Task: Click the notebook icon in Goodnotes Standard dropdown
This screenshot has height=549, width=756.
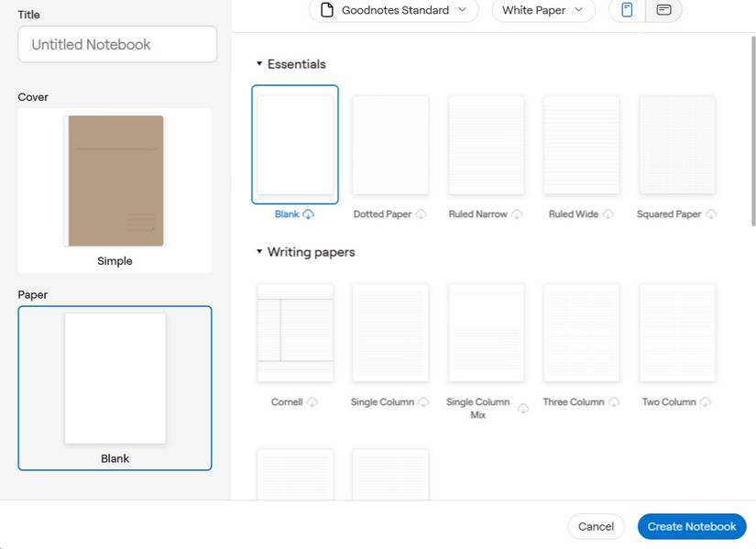Action: point(326,10)
